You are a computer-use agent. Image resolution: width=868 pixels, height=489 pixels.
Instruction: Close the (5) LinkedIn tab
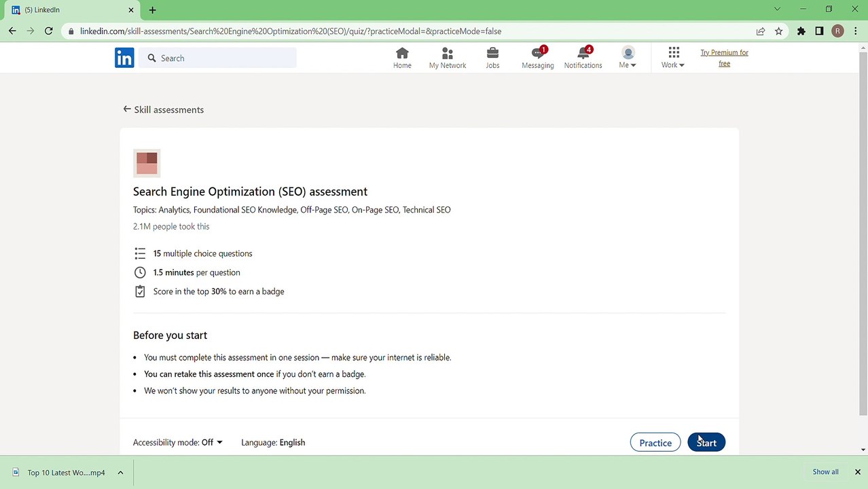(x=132, y=10)
